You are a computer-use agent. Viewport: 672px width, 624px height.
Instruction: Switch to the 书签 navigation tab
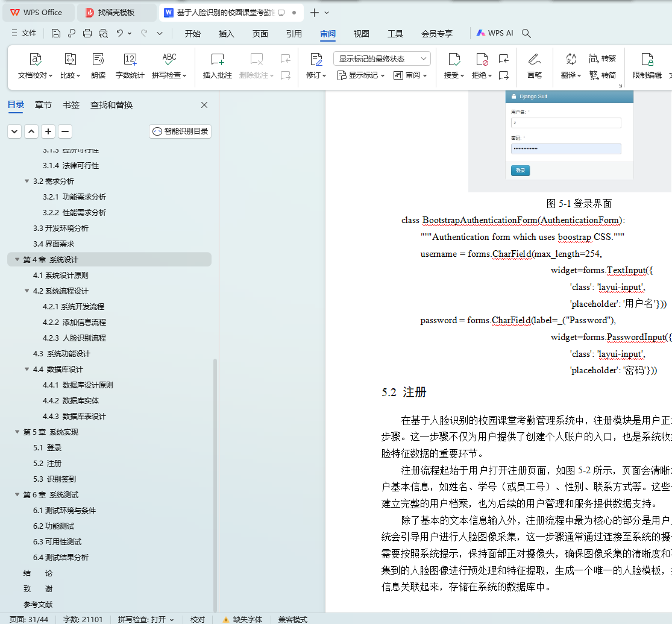click(x=71, y=105)
